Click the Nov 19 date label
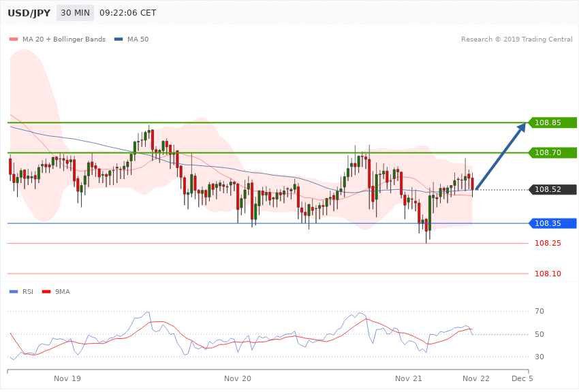579x392 pixels. tap(67, 378)
